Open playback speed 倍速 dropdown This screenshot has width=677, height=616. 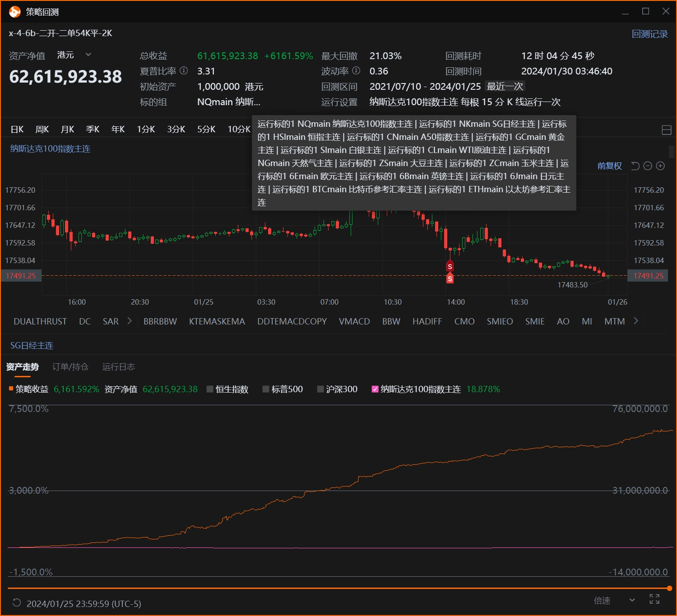pos(614,600)
